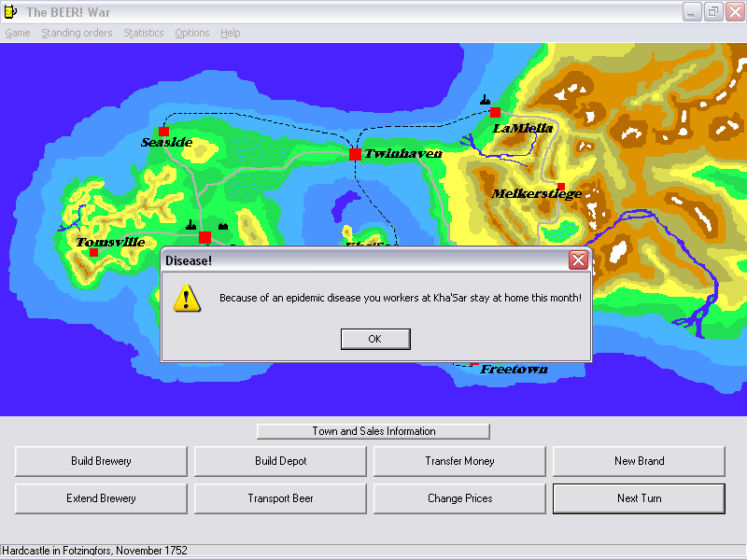
Task: Open the Help menu
Action: pos(230,33)
